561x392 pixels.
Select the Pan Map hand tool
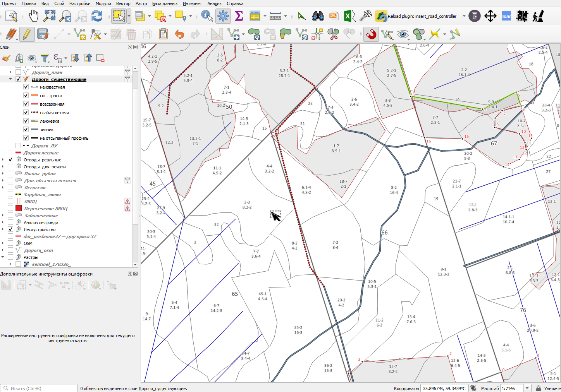pos(34,16)
